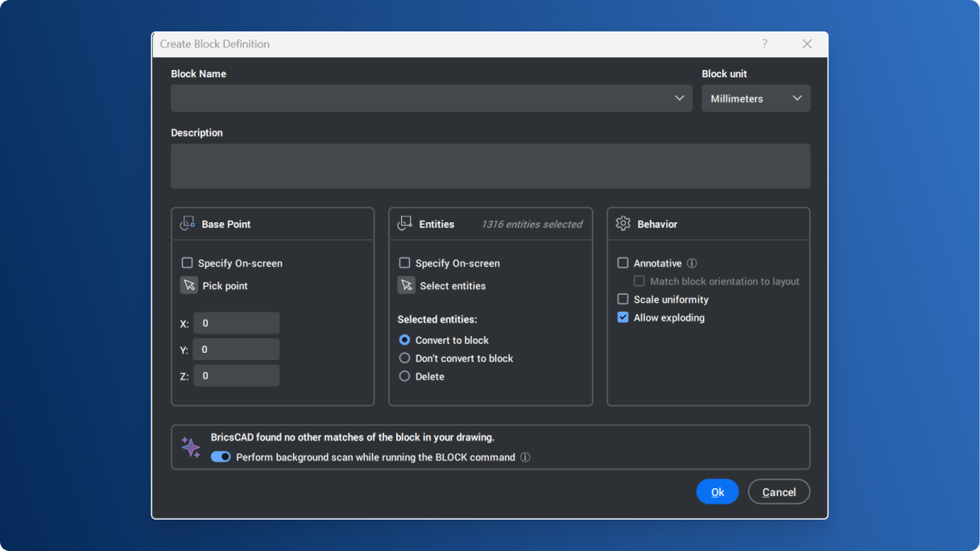Click the purple sparkle scan icon

click(x=191, y=446)
